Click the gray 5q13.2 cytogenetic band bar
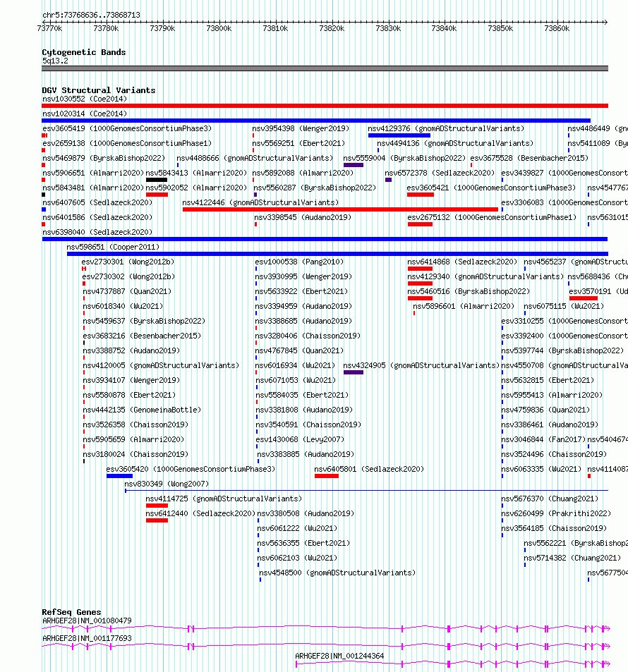Image resolution: width=628 pixels, height=672 pixels. click(325, 68)
